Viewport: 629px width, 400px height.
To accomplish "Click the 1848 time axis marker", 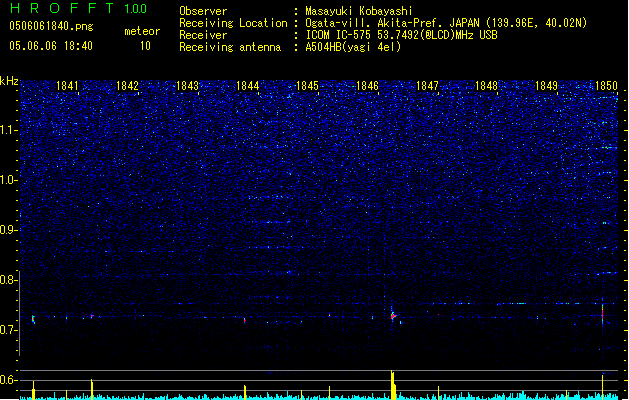I will (x=486, y=86).
